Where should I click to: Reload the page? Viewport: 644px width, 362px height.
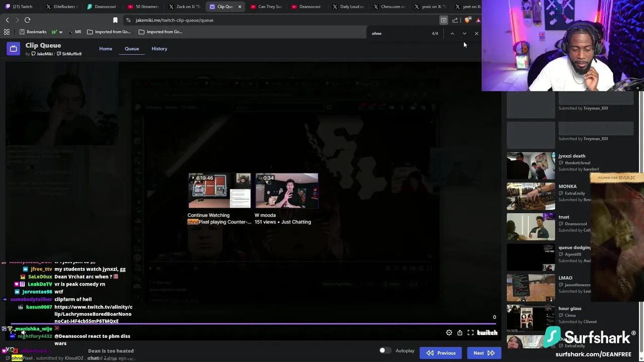(27, 20)
